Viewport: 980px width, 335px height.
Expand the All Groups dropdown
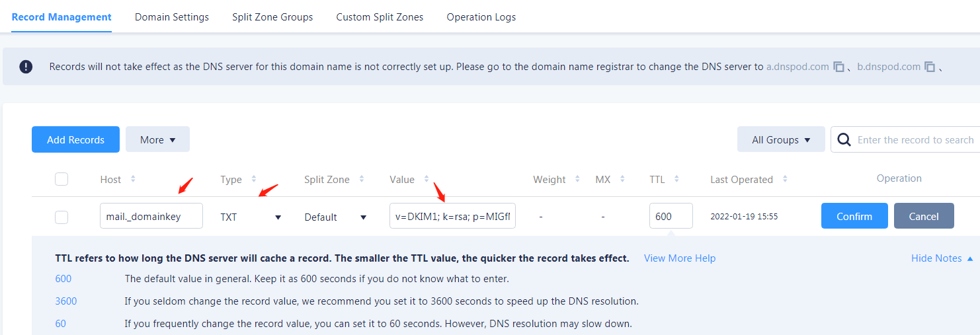(781, 140)
